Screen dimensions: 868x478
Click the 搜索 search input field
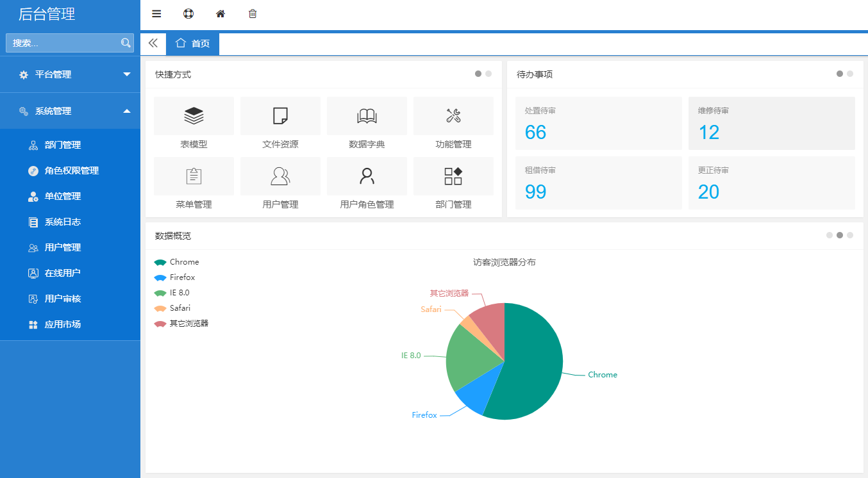pyautogui.click(x=63, y=43)
